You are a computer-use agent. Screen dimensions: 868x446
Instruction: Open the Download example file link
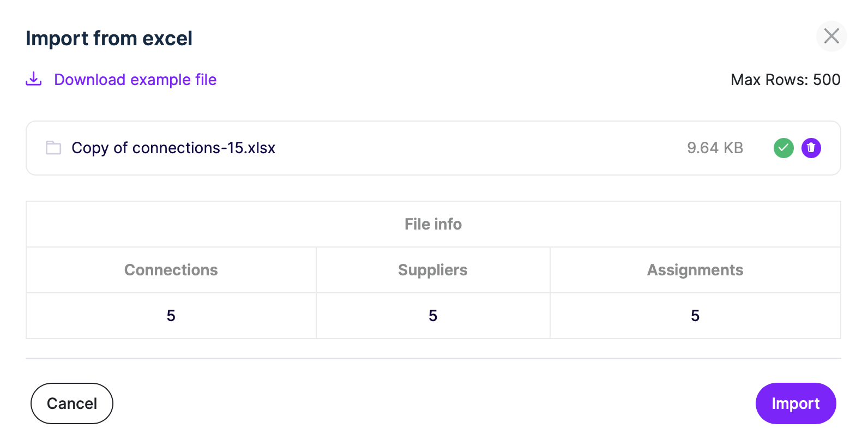point(135,80)
